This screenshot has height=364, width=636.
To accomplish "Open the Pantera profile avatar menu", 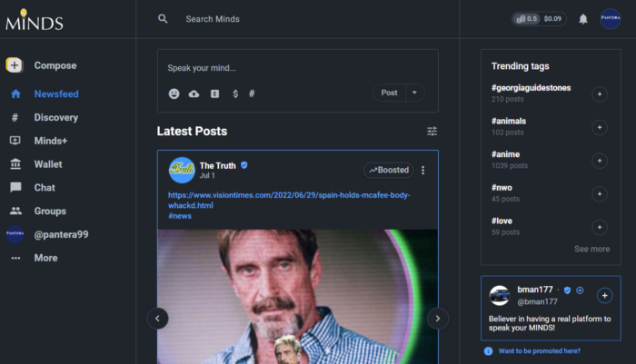I will pyautogui.click(x=610, y=18).
